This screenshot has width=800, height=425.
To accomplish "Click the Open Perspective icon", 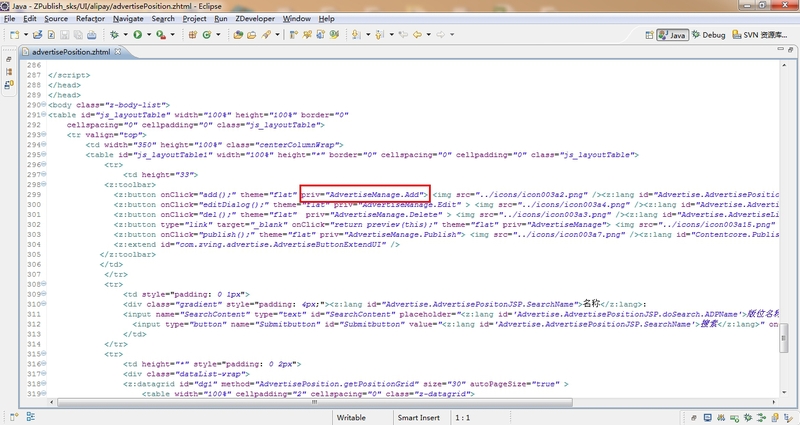I will [x=647, y=35].
